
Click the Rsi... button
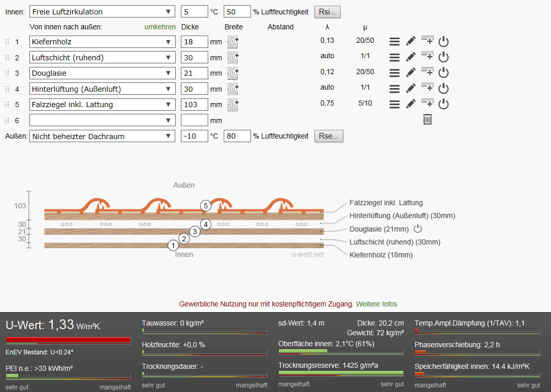tap(327, 12)
